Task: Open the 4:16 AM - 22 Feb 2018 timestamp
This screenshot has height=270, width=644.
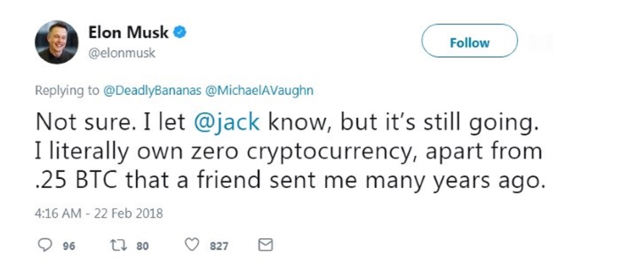Action: click(x=99, y=214)
